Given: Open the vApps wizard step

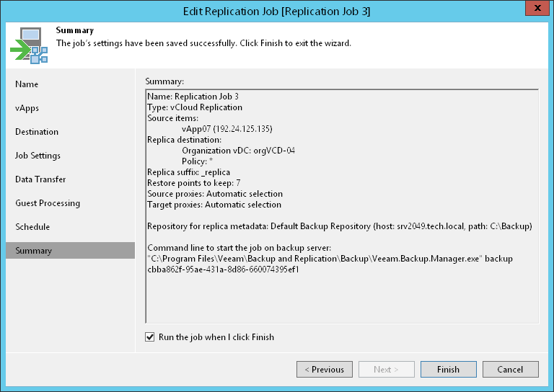Looking at the screenshot, I should point(27,108).
